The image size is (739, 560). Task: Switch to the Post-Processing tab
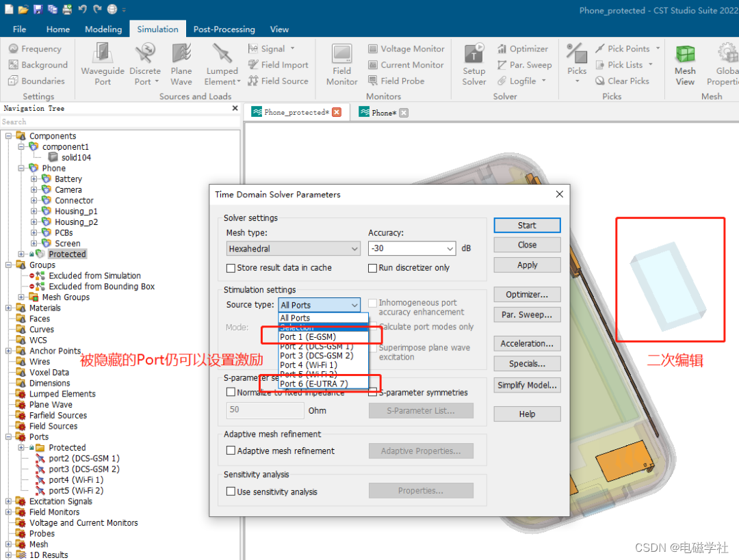[224, 29]
